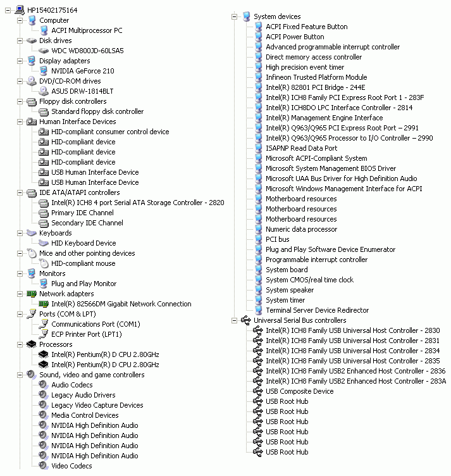Click the WDC WD800JD-60LSA5 disk icon
The height and width of the screenshot is (476, 451).
pos(44,51)
